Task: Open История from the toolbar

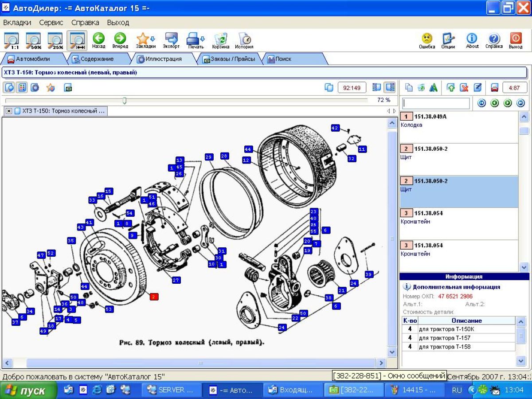Action: [x=244, y=40]
